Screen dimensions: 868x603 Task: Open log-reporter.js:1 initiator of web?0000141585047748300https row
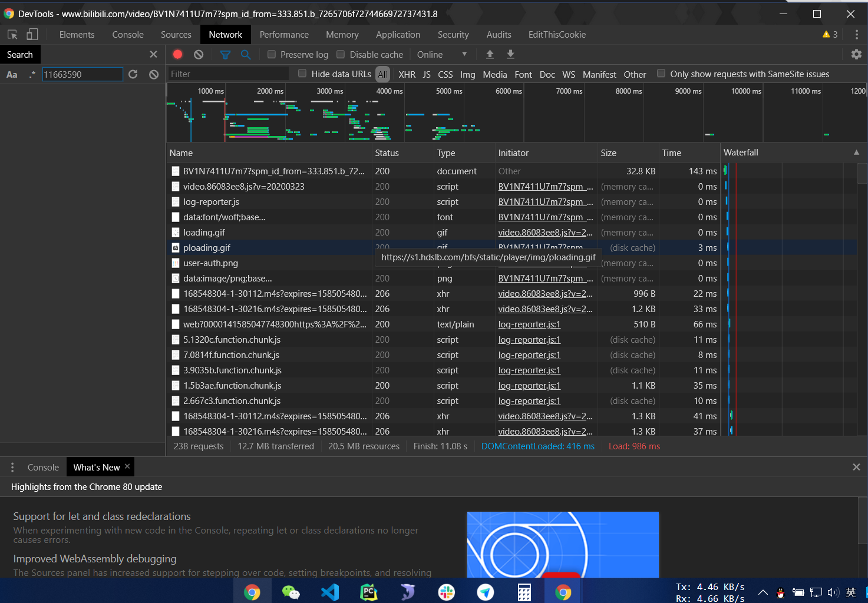pos(529,324)
